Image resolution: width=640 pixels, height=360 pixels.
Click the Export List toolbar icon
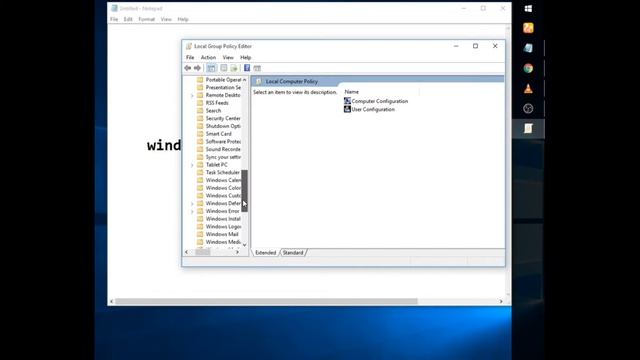(x=234, y=68)
